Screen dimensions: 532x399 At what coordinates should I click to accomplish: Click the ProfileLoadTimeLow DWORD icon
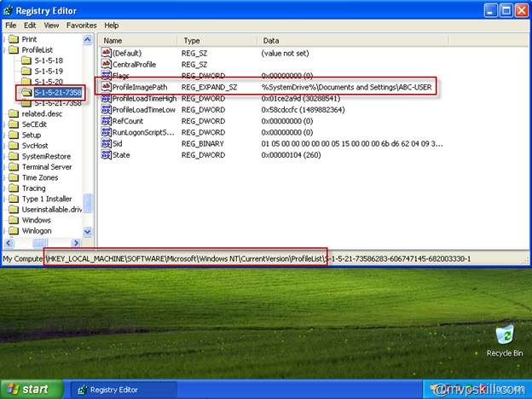[x=107, y=110]
